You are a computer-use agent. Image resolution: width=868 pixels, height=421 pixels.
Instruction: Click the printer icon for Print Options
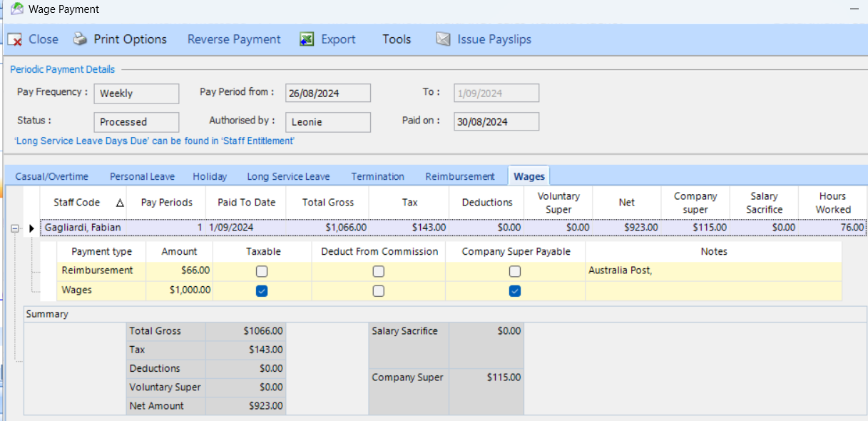[81, 39]
